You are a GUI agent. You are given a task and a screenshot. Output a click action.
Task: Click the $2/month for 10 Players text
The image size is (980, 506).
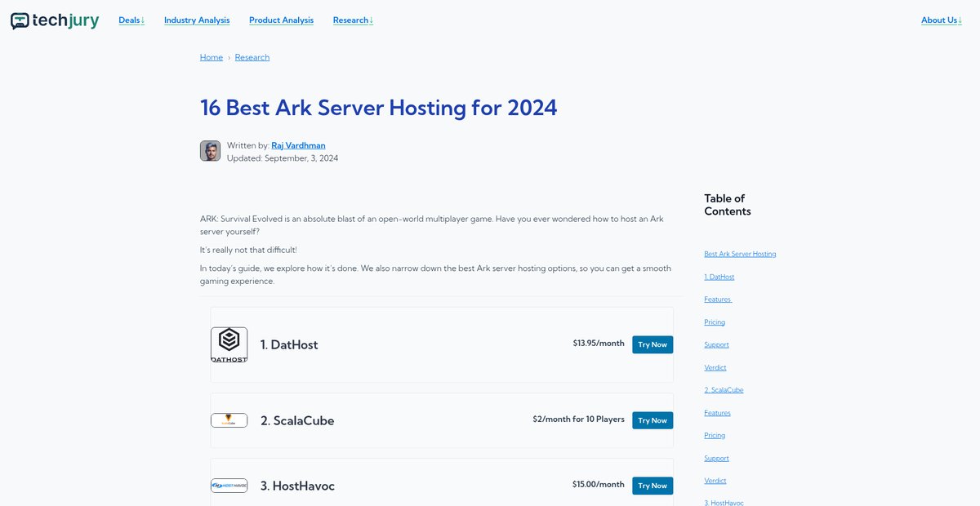tap(578, 419)
